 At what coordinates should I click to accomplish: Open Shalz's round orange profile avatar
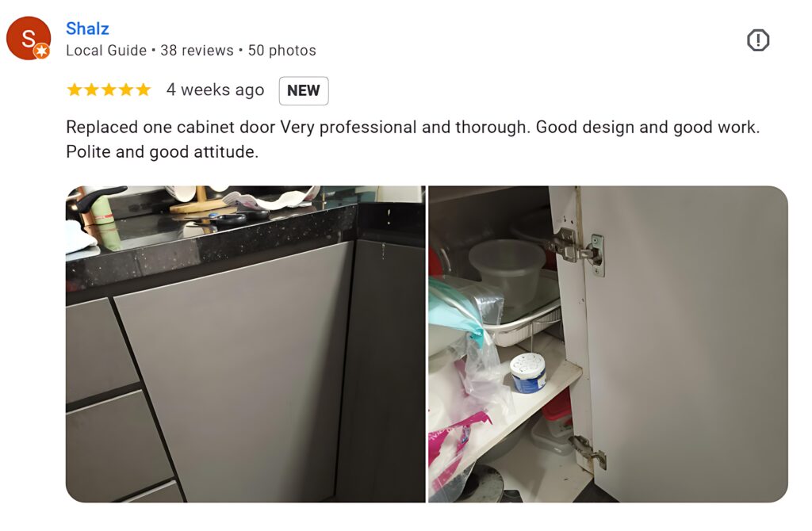[x=29, y=38]
